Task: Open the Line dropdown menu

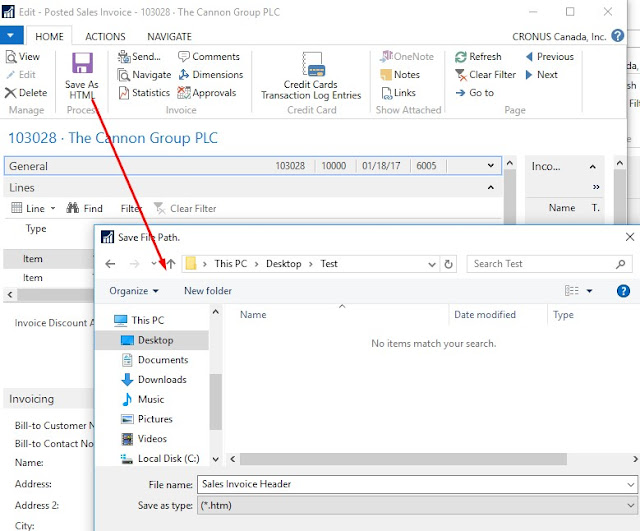Action: click(x=33, y=208)
